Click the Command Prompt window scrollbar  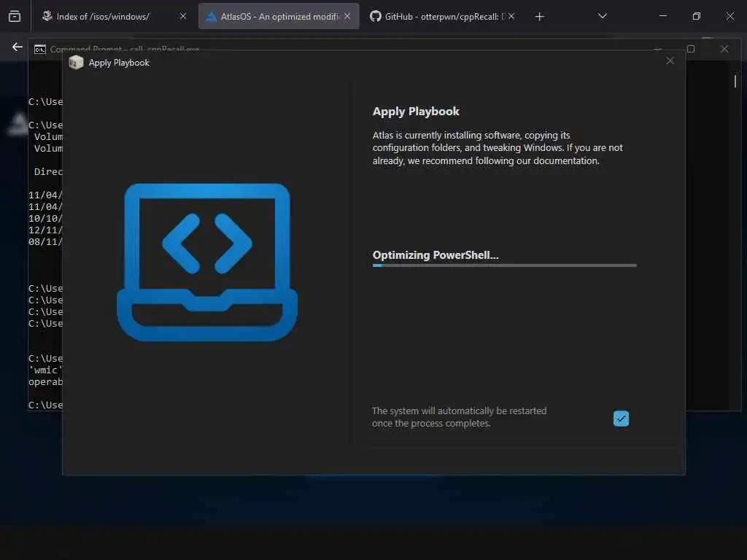pyautogui.click(x=735, y=82)
